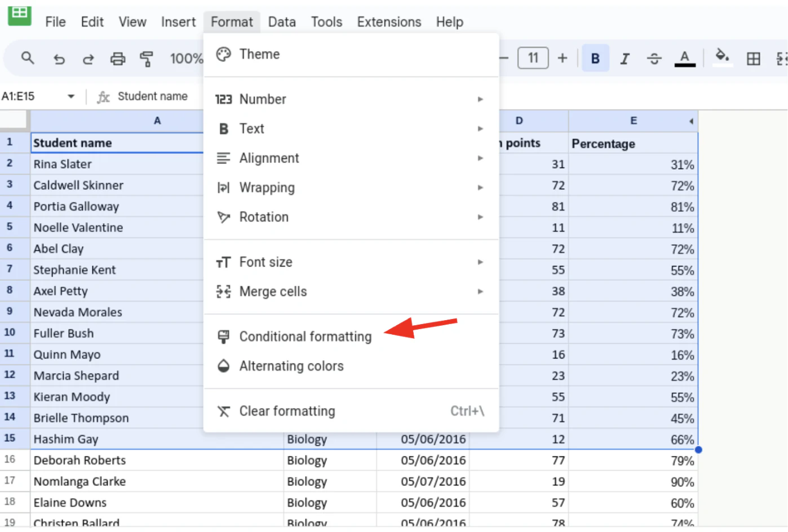Expand the Rotation submenu
This screenshot has width=788, height=532.
click(351, 217)
